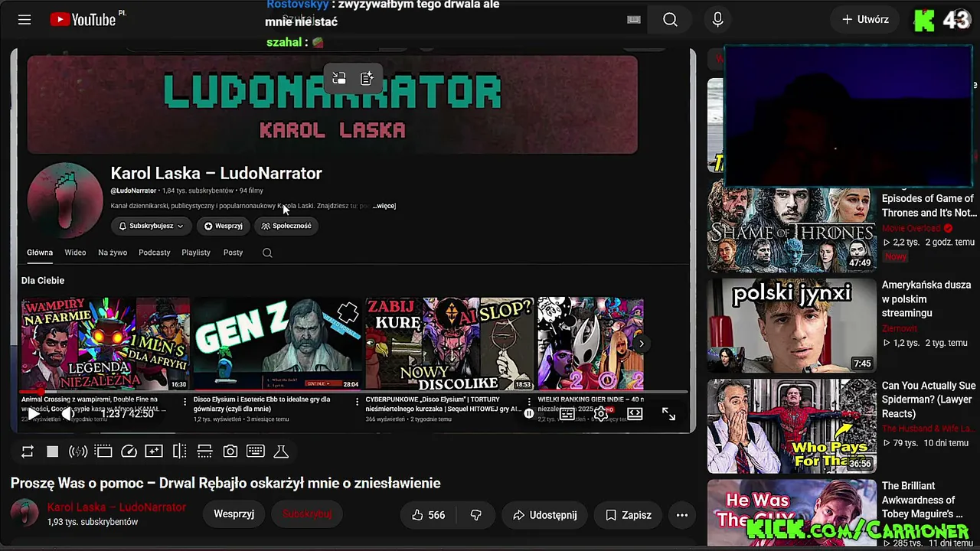Open the Na żywo channel tab
The height and width of the screenshot is (551, 980).
pos(113,253)
